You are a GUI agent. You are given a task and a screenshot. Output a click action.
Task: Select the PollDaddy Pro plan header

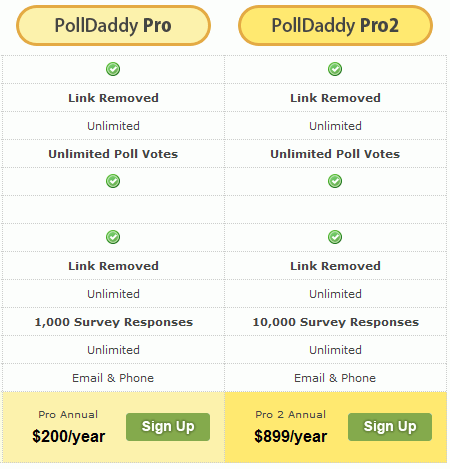pyautogui.click(x=113, y=25)
